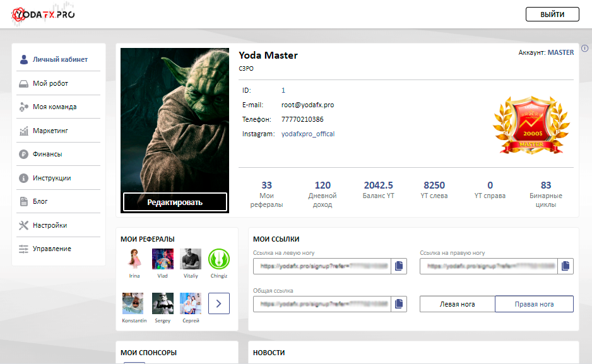Click the left leg link input field
Image resolution: width=592 pixels, height=364 pixels.
322,266
